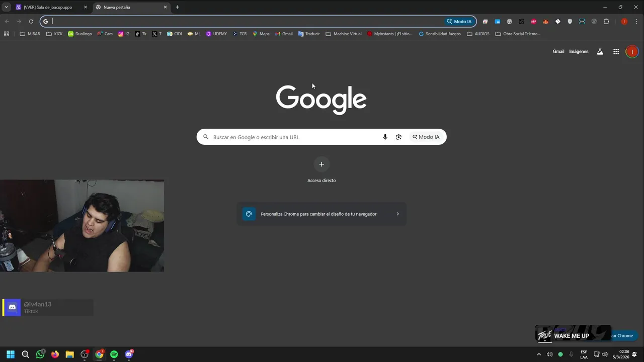644x362 pixels.
Task: Click Modo IA in the Google search box
Action: pos(426,137)
